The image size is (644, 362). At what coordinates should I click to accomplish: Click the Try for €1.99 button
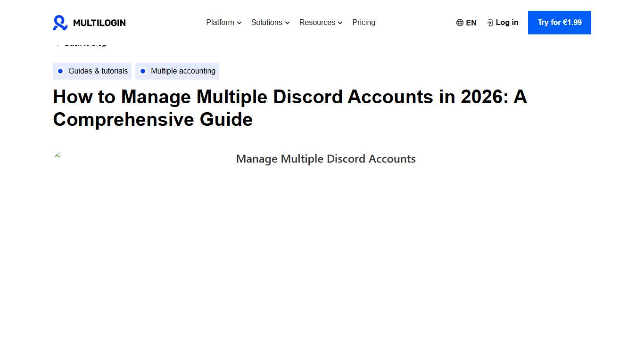pyautogui.click(x=559, y=22)
